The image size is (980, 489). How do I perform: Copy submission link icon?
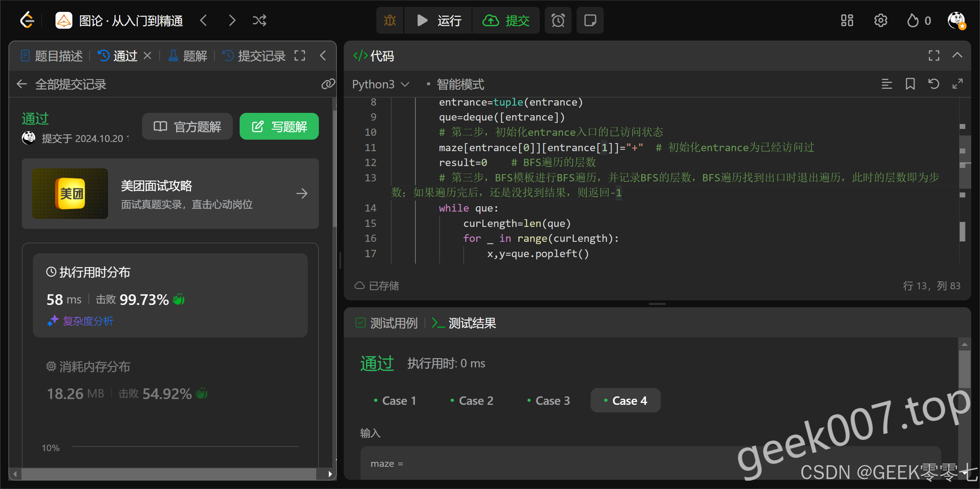point(328,84)
